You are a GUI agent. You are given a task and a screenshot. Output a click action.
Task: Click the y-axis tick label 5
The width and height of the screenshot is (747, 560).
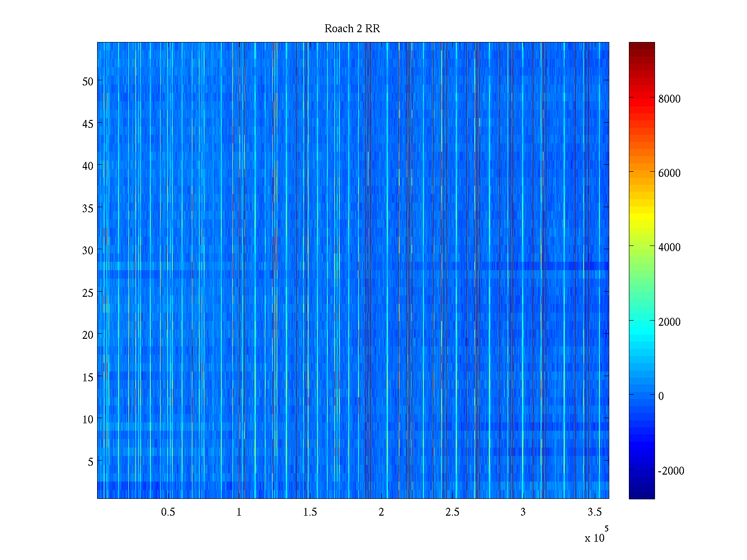click(x=91, y=462)
